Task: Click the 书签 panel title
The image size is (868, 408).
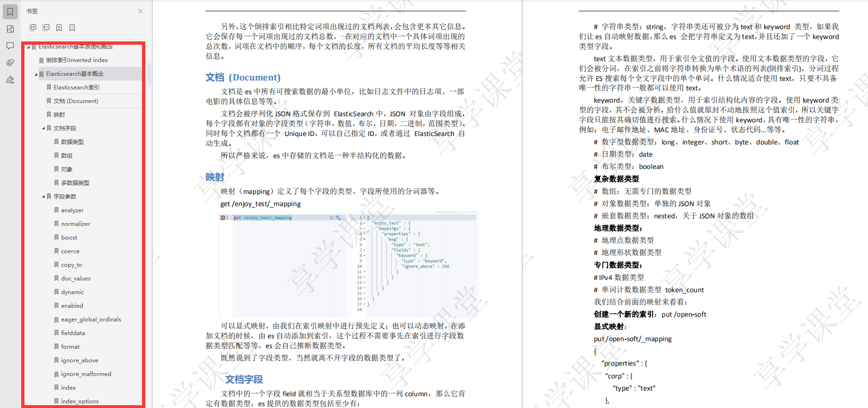Action: click(x=32, y=11)
